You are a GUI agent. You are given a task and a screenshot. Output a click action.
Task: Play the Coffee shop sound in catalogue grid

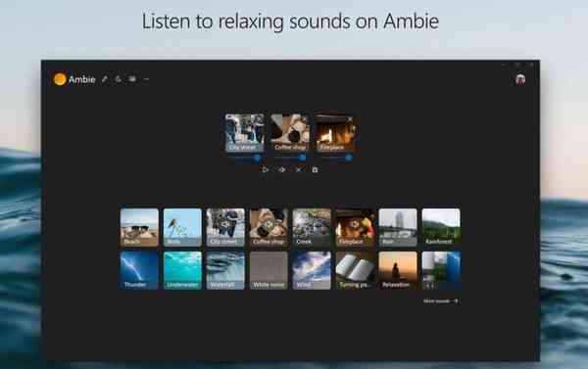269,227
